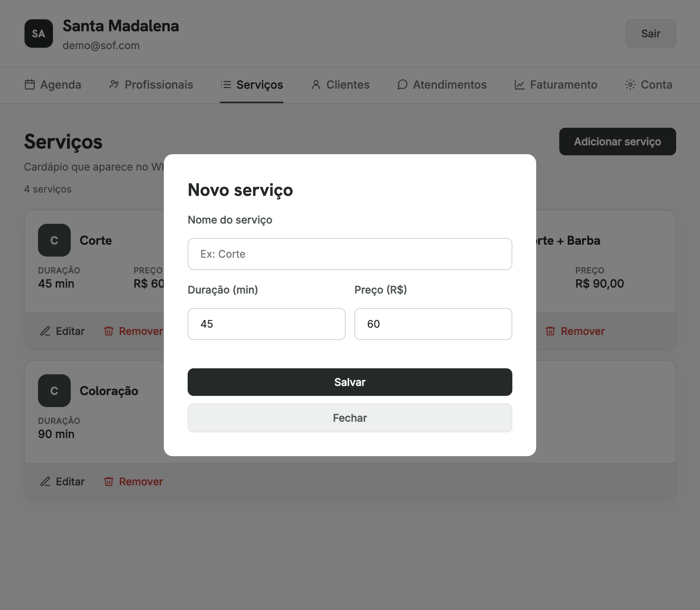
Task: Click the Coloração service name
Action: 109,391
